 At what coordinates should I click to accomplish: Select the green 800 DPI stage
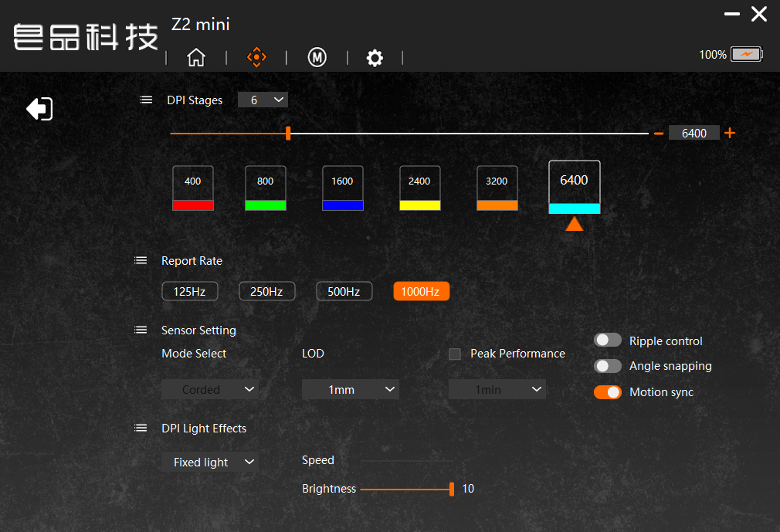pyautogui.click(x=265, y=188)
